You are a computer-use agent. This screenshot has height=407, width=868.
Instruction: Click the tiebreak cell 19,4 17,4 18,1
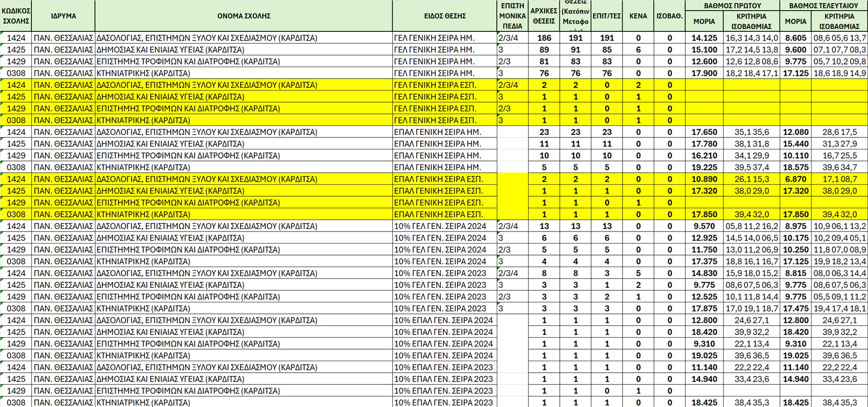839,308
